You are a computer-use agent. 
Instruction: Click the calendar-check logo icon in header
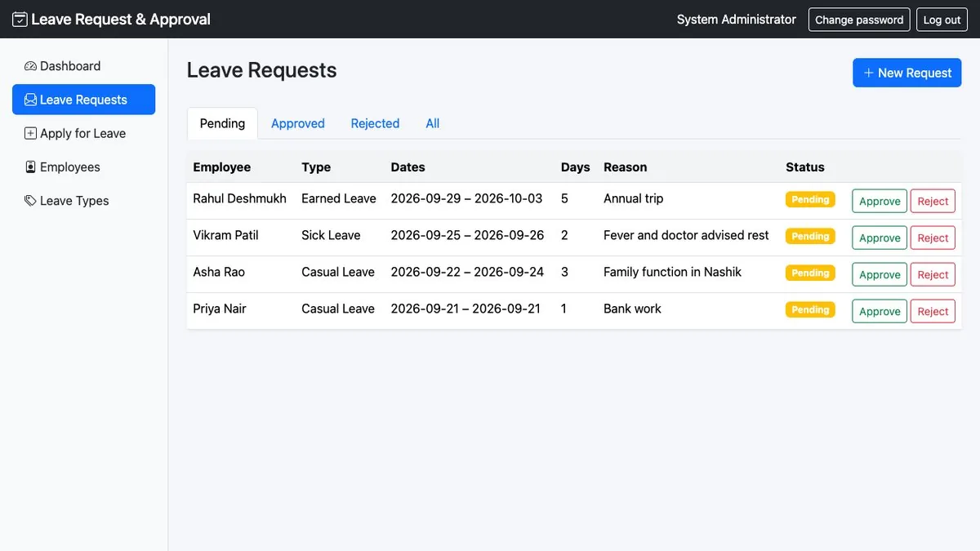(20, 19)
